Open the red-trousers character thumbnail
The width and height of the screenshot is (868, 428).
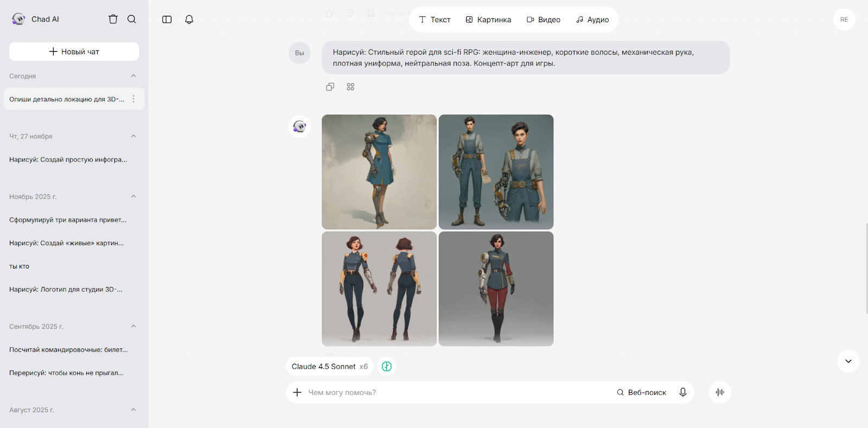click(x=496, y=289)
